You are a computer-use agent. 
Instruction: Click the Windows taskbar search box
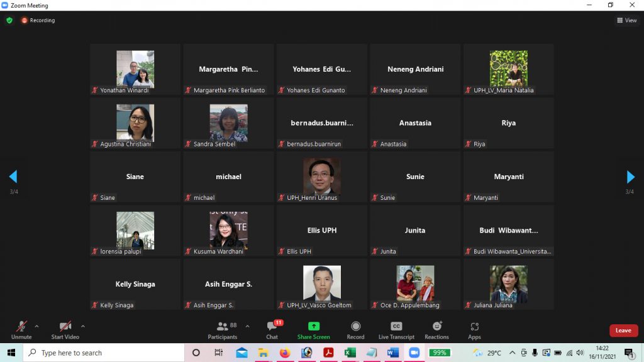[x=104, y=353]
